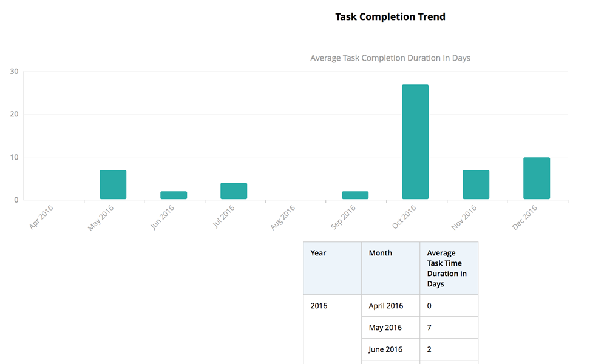This screenshot has height=364, width=607.
Task: Click the May 2016 bar in chart
Action: tap(113, 184)
